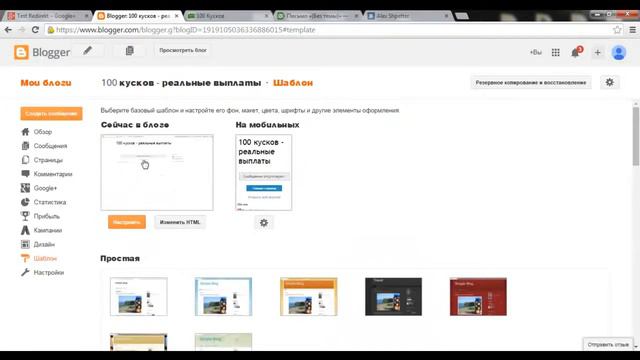Click backup and restore button
This screenshot has width=640, height=360.
531,82
